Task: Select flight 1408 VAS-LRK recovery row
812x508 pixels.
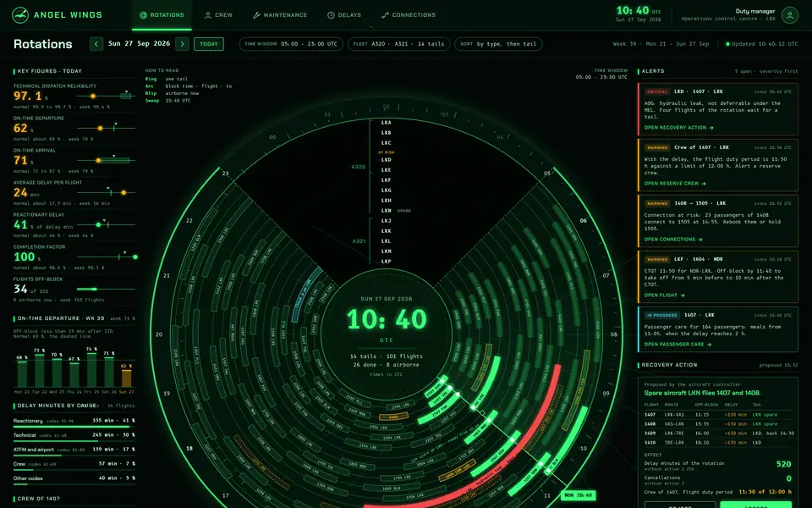Action: coord(718,424)
